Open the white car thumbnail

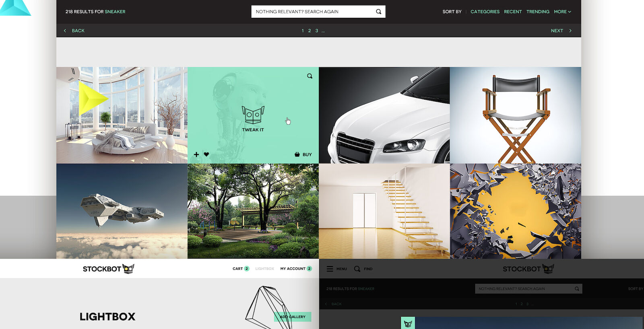coord(384,115)
